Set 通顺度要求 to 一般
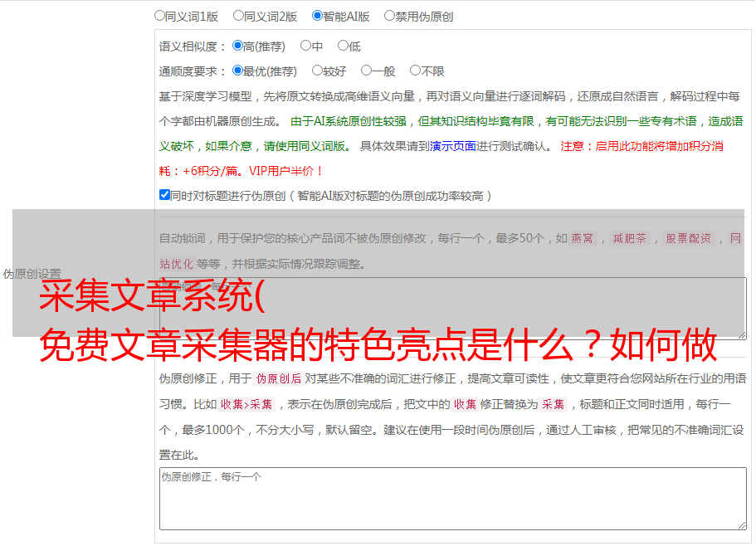Viewport: 756px width, 546px height. [x=366, y=71]
